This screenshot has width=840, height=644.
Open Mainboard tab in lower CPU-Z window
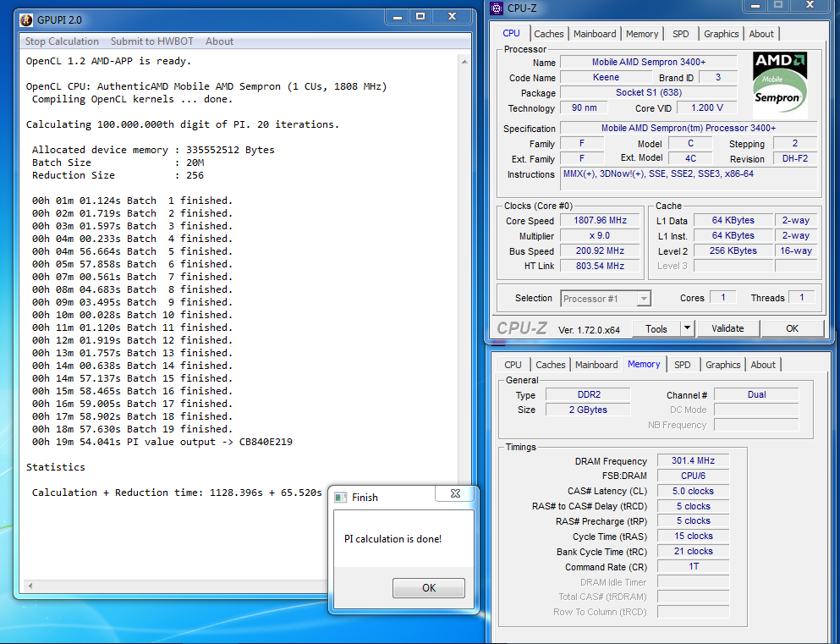click(x=596, y=365)
